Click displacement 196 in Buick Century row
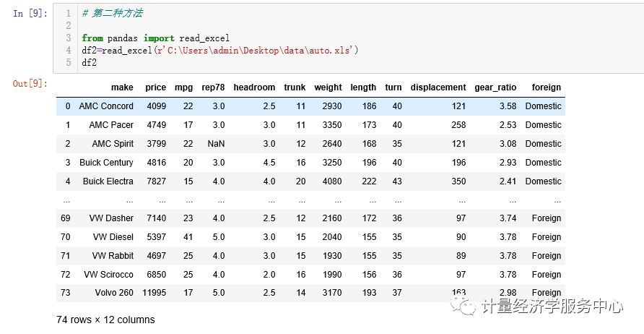The height and width of the screenshot is (334, 644). [458, 163]
